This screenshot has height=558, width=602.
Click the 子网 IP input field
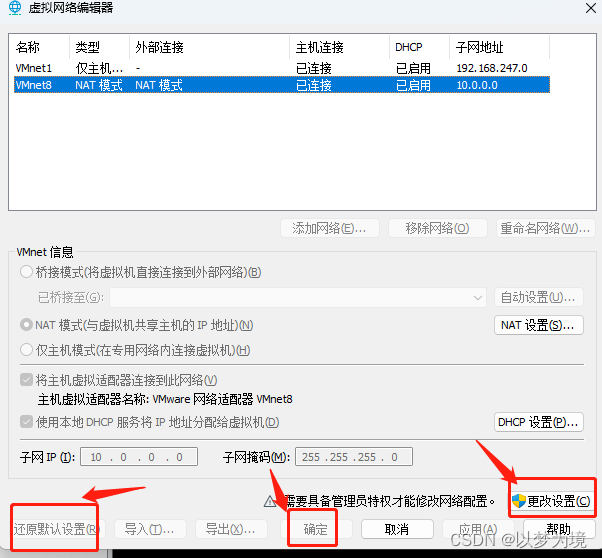pos(139,456)
